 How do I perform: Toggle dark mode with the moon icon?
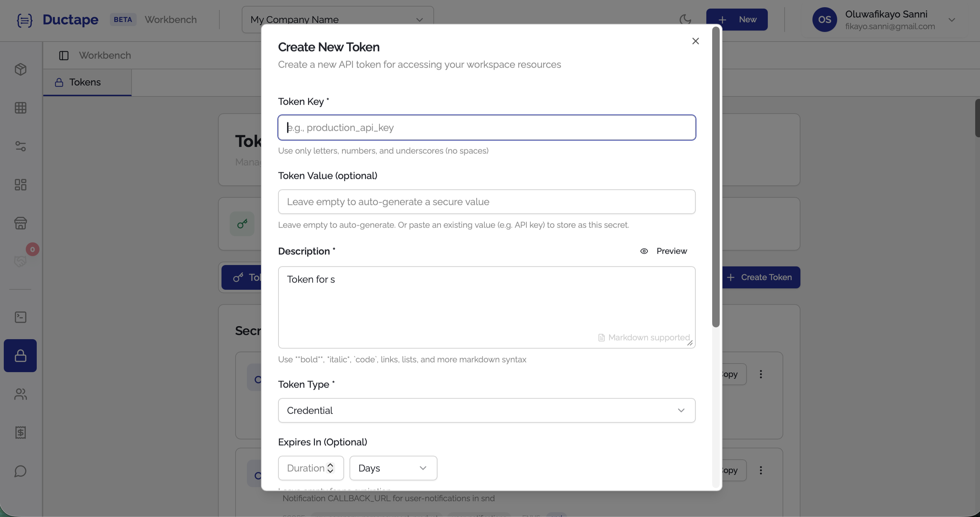[685, 20]
